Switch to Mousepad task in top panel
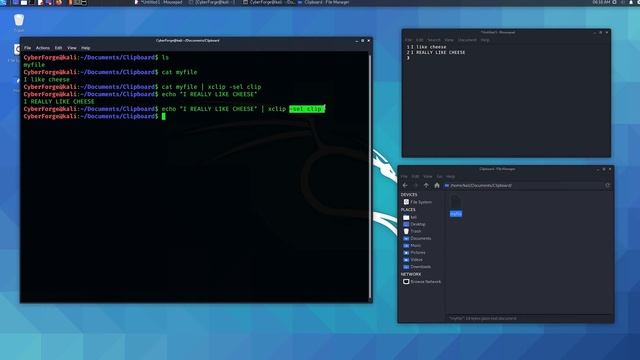This screenshot has height=360, width=640. point(159,2)
